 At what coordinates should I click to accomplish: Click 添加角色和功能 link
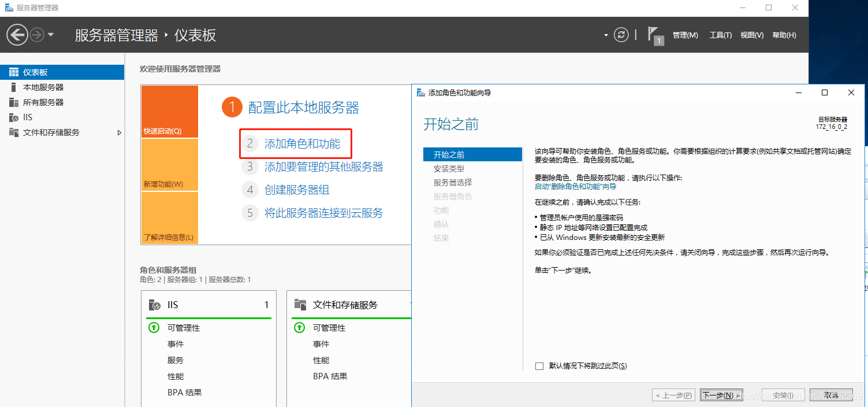pos(303,144)
